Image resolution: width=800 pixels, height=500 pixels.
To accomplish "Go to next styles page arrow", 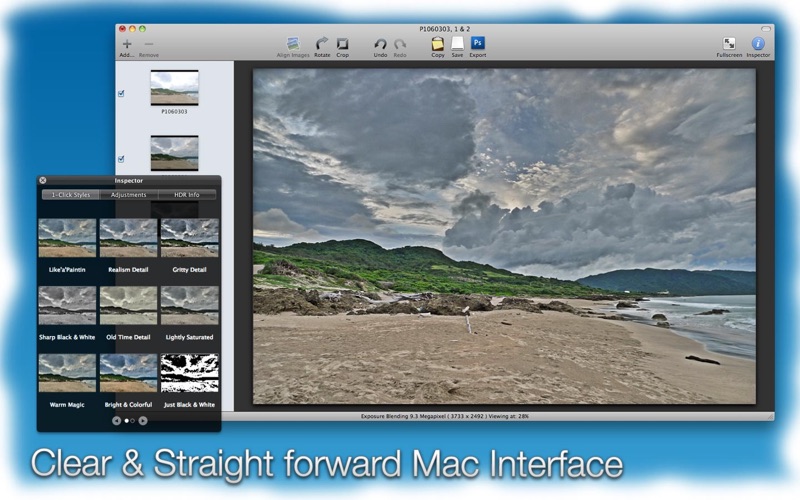I will point(143,420).
